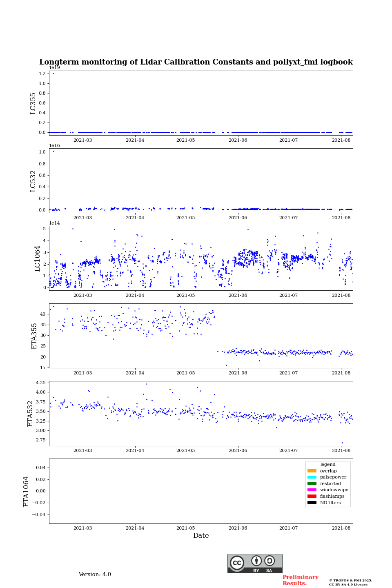Click the red Preliminary Results text
Image resolution: width=392 pixels, height=588 pixels.
tap(300, 580)
